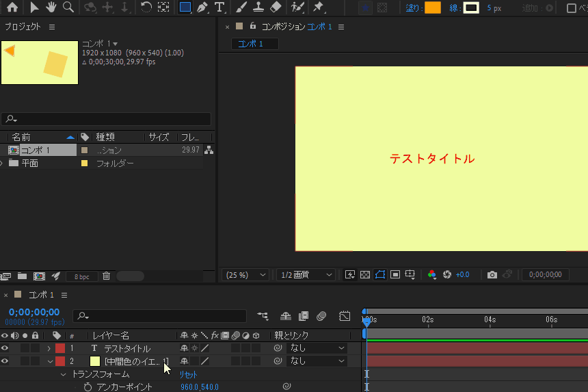Image resolution: width=588 pixels, height=392 pixels.
Task: Open parent dropdown for テストタイトル layer
Action: click(x=317, y=348)
